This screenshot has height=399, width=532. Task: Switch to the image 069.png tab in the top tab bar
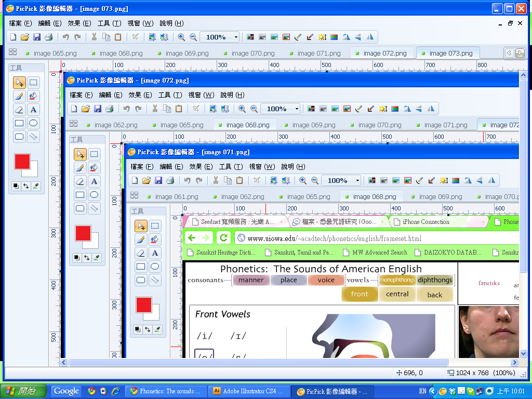coord(187,53)
